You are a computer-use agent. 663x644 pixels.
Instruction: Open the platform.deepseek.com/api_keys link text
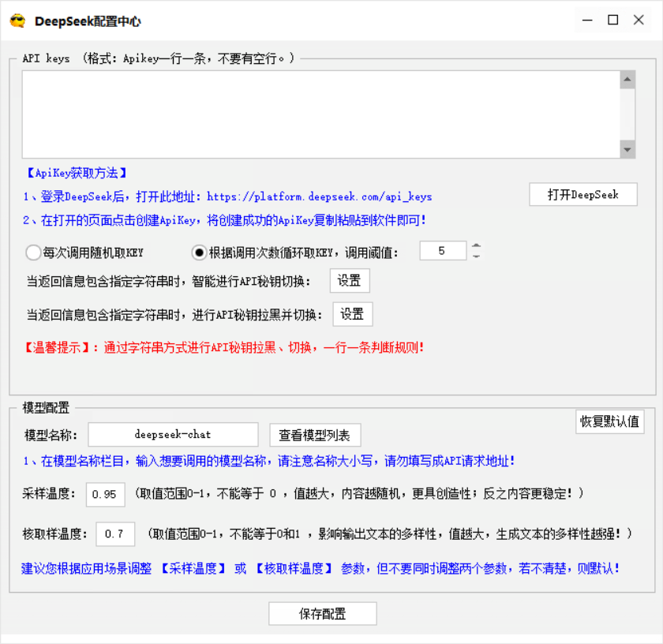point(319,197)
